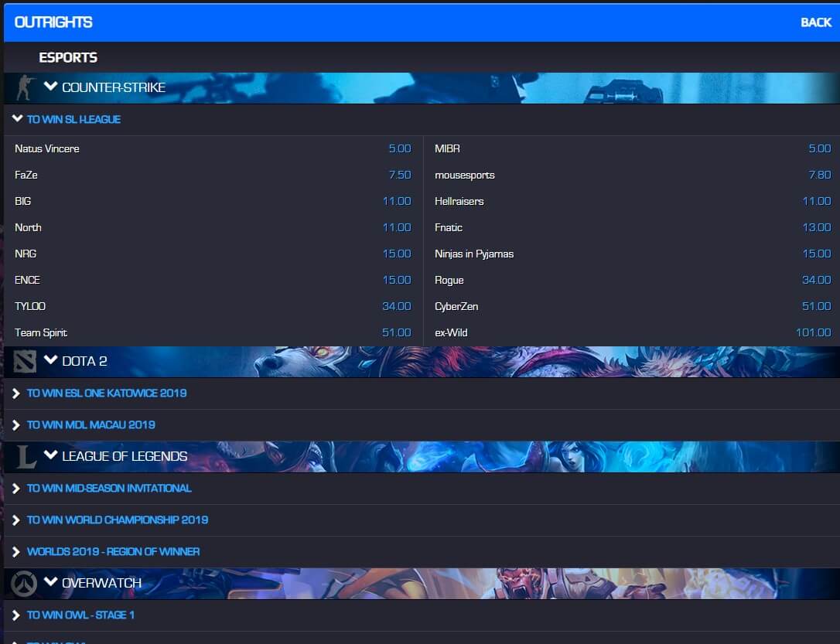Pick mousesports at odds 7.80
840x644 pixels.
pos(819,175)
